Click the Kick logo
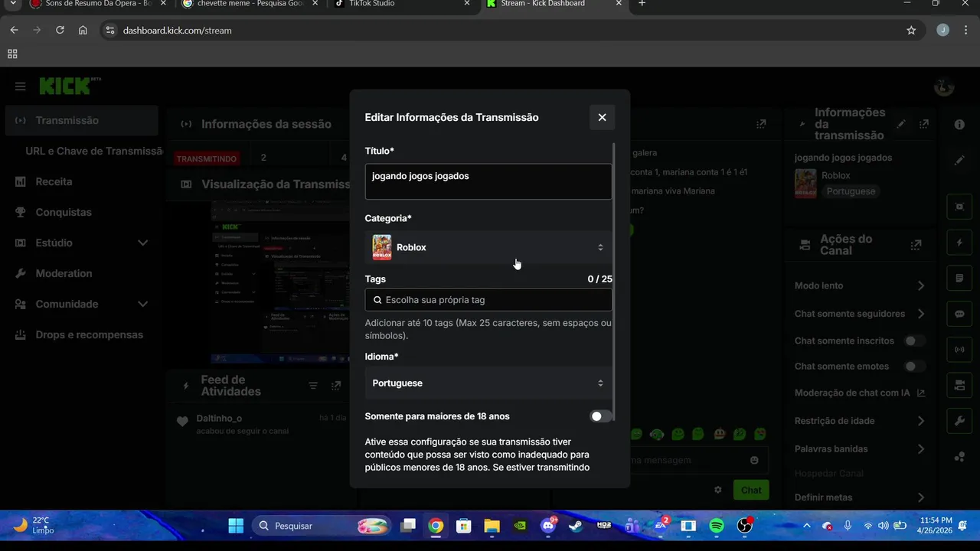 pos(69,86)
